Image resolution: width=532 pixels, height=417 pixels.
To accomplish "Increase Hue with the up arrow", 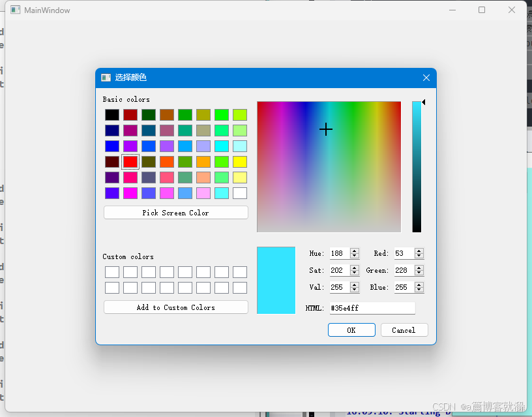I will (355, 251).
